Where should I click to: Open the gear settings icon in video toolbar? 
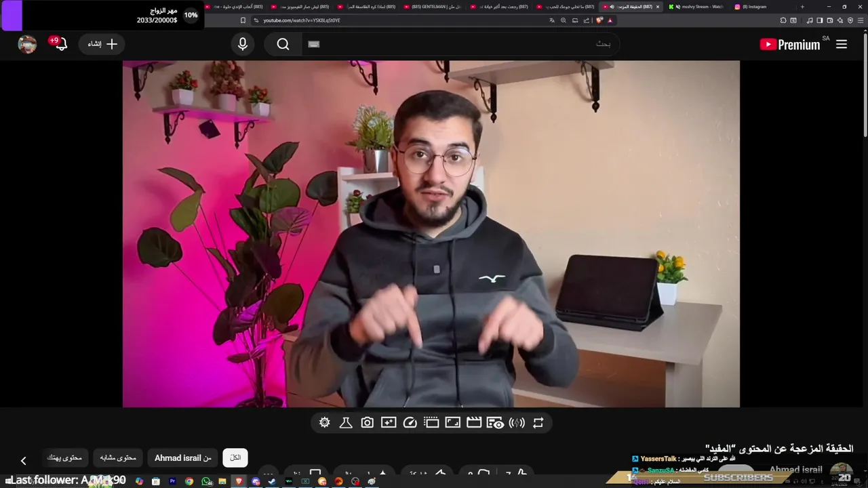[x=324, y=423]
